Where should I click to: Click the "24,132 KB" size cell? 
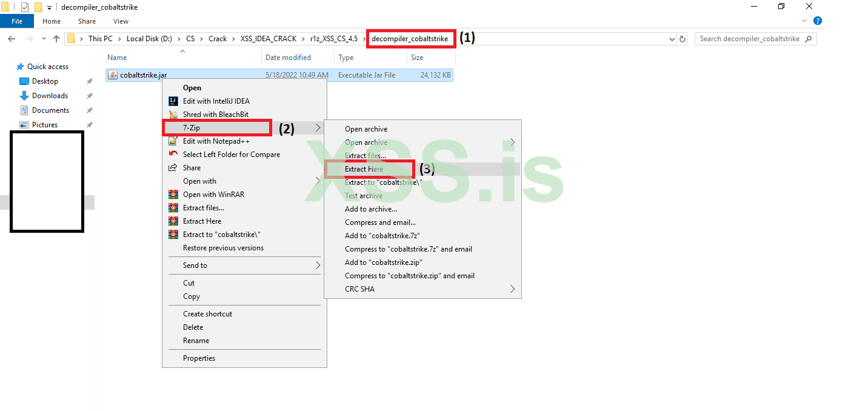pos(435,75)
